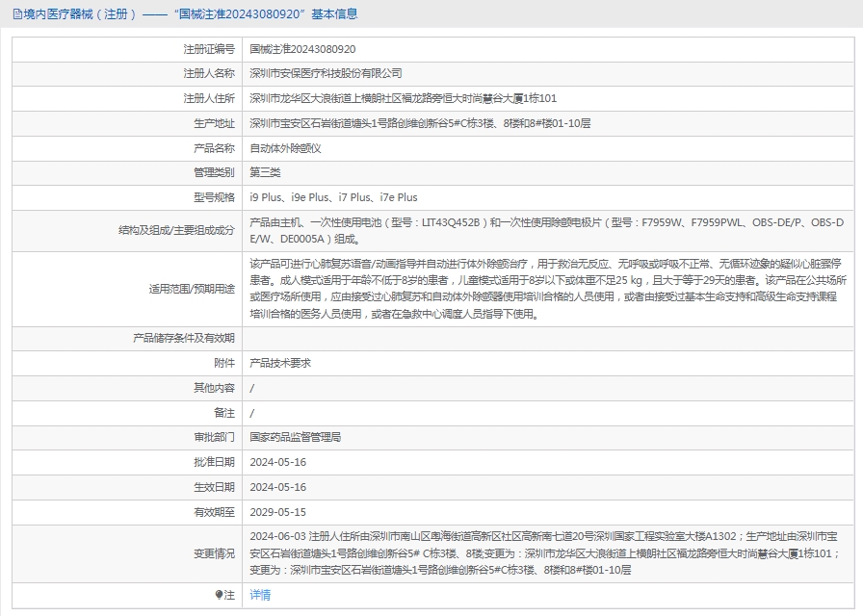Select registrant name 深圳市安保医疗科技股份有限公司
The image size is (863, 616).
pos(326,73)
